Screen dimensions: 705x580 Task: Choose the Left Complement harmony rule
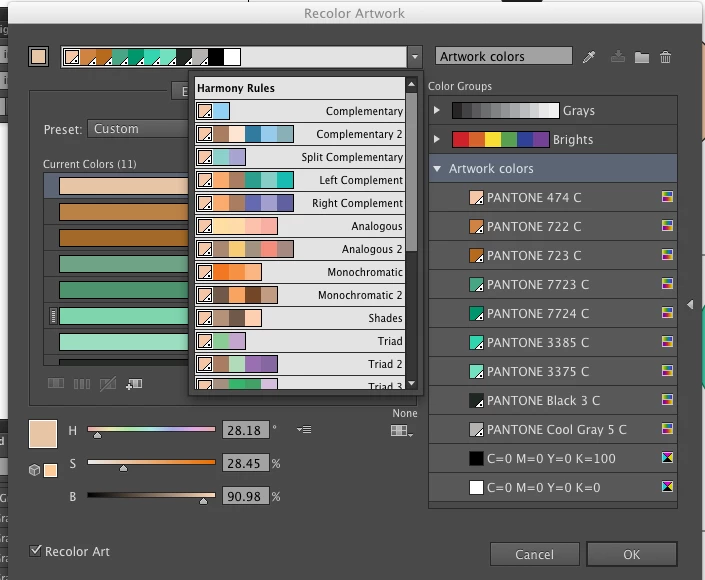[300, 180]
